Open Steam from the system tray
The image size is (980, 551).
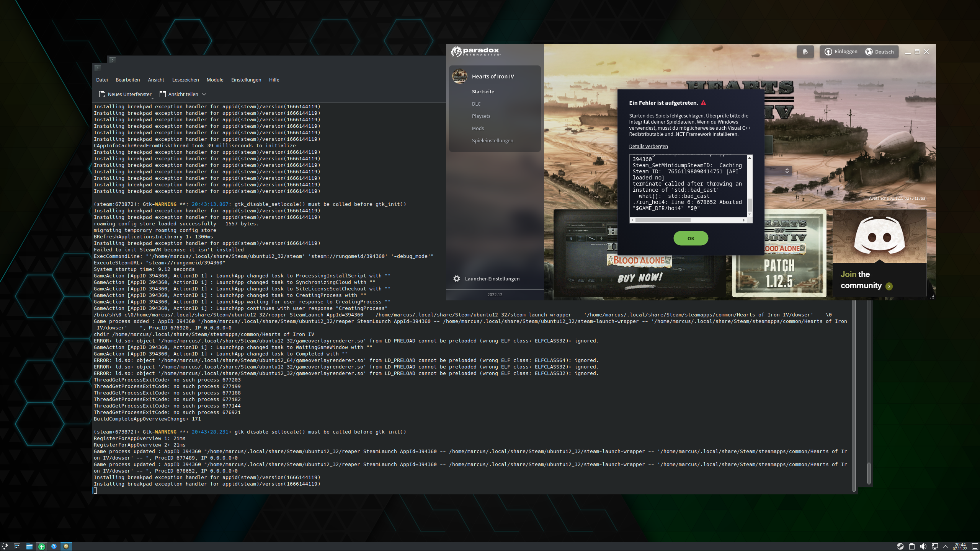[x=900, y=546]
